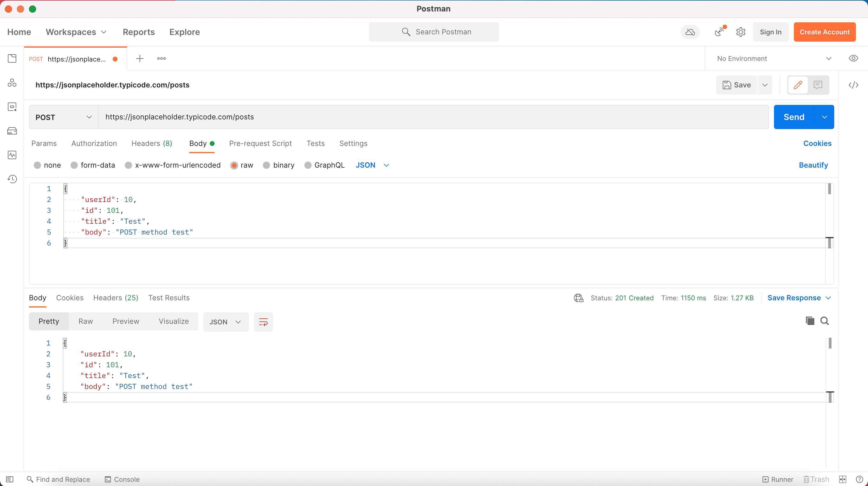The height and width of the screenshot is (486, 868).
Task: Open the code snippet icon
Action: 853,85
